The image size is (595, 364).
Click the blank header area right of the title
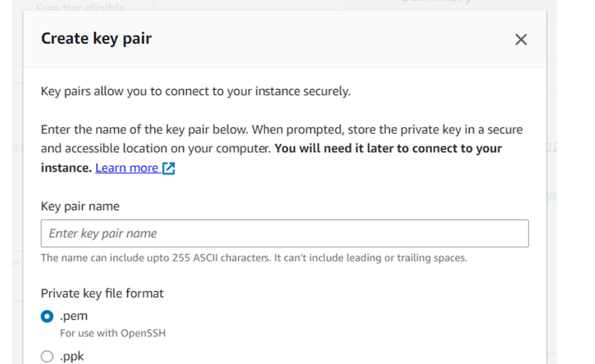[x=335, y=39]
